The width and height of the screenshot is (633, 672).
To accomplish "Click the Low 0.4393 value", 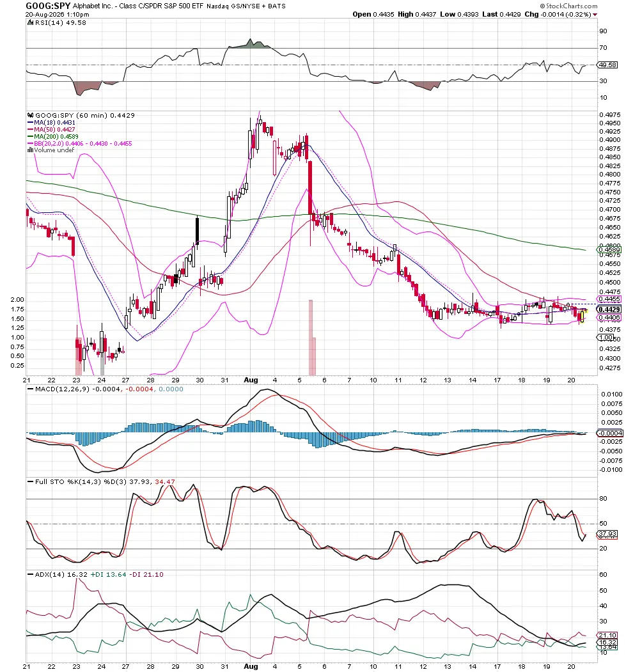I will (459, 14).
